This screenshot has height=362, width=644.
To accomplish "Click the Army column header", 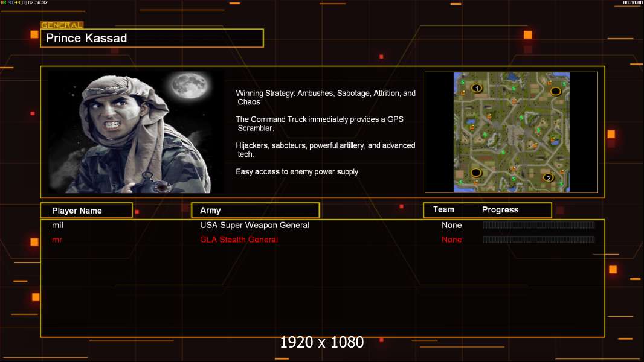I will [x=255, y=211].
